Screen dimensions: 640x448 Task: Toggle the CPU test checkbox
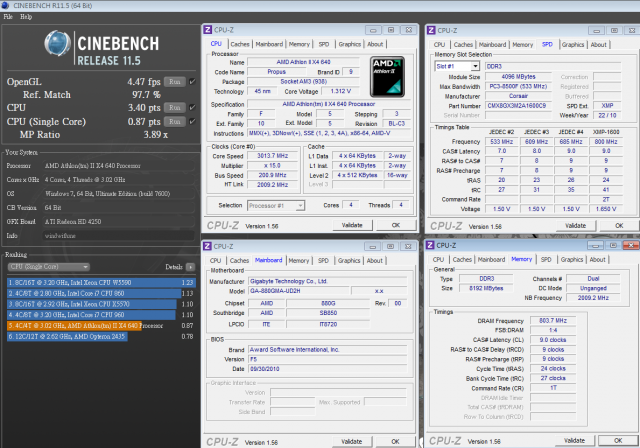(192, 108)
